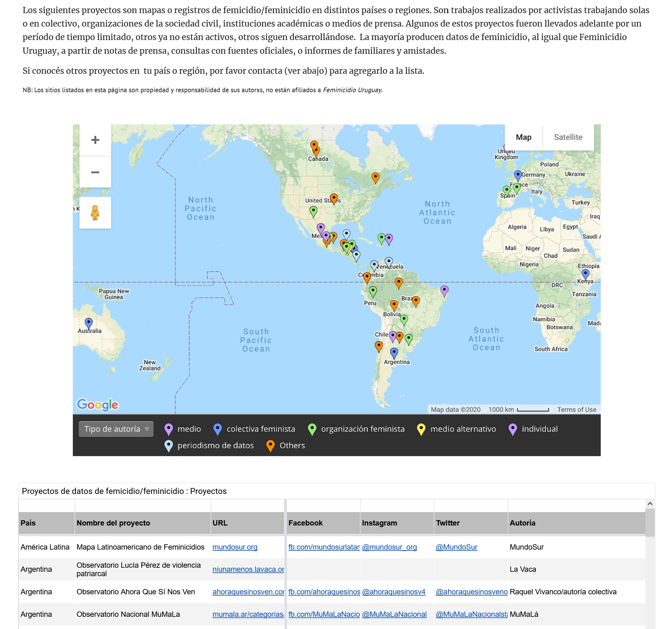
Task: Click the green marker on France label
Action: tap(517, 189)
